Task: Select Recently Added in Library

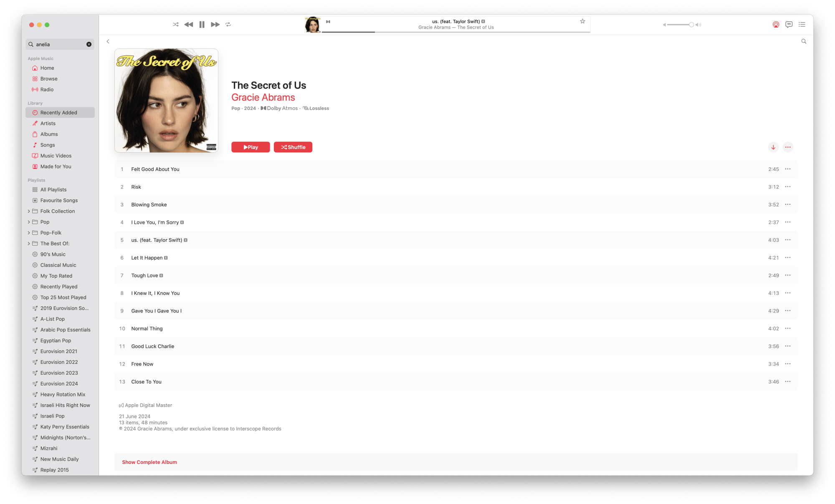Action: pyautogui.click(x=60, y=113)
